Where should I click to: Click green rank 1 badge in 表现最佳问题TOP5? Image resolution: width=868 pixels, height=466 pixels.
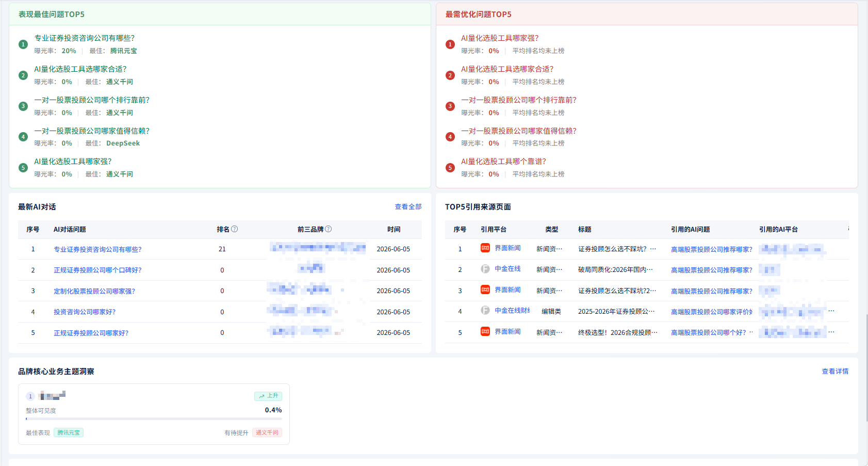23,44
